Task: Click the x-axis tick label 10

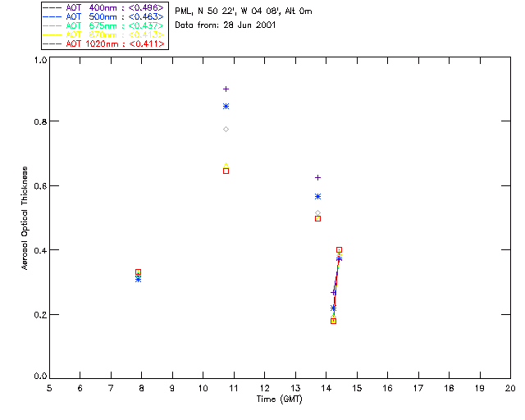Action: (203, 388)
